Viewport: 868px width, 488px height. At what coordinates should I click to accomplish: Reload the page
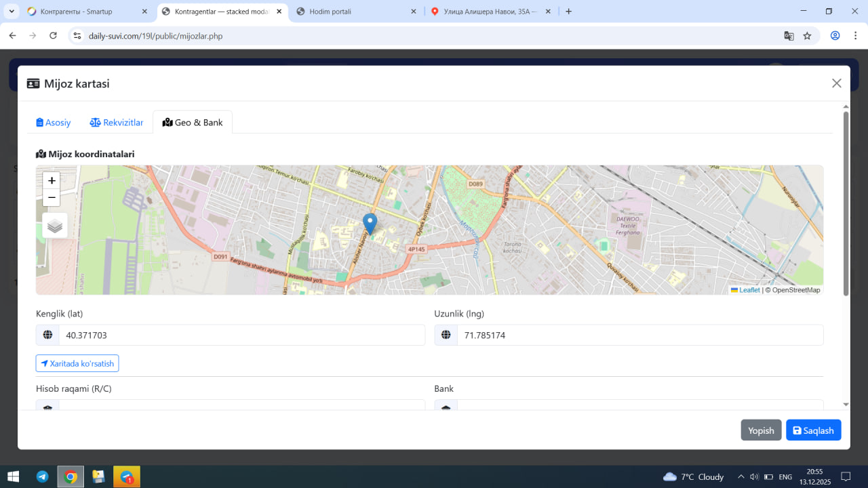(53, 36)
